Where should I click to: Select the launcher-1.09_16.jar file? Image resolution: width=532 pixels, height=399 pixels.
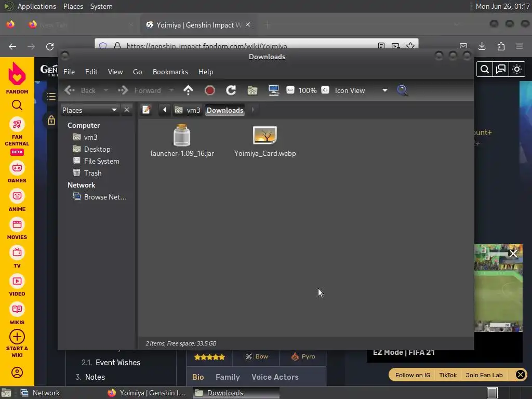coord(182,140)
